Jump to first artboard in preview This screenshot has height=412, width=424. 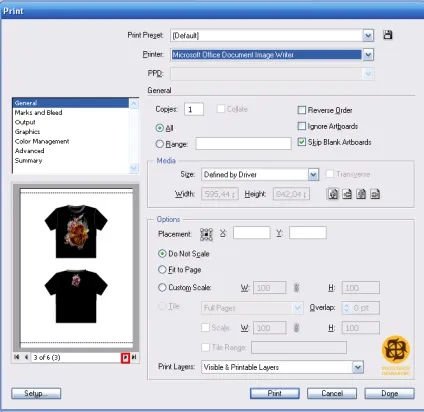click(17, 357)
